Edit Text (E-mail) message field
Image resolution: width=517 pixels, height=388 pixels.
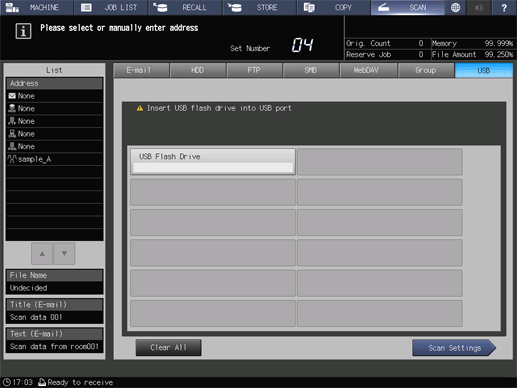click(54, 346)
